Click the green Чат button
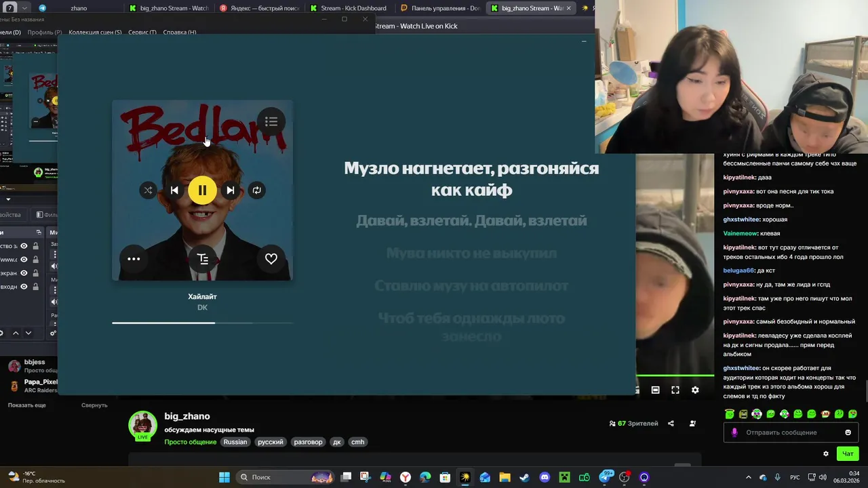868x488 pixels. 848,453
